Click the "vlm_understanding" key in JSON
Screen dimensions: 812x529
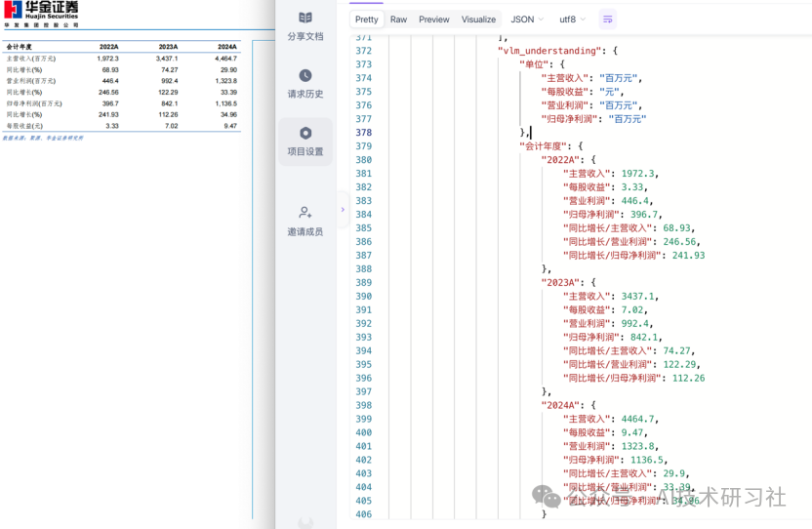(550, 51)
